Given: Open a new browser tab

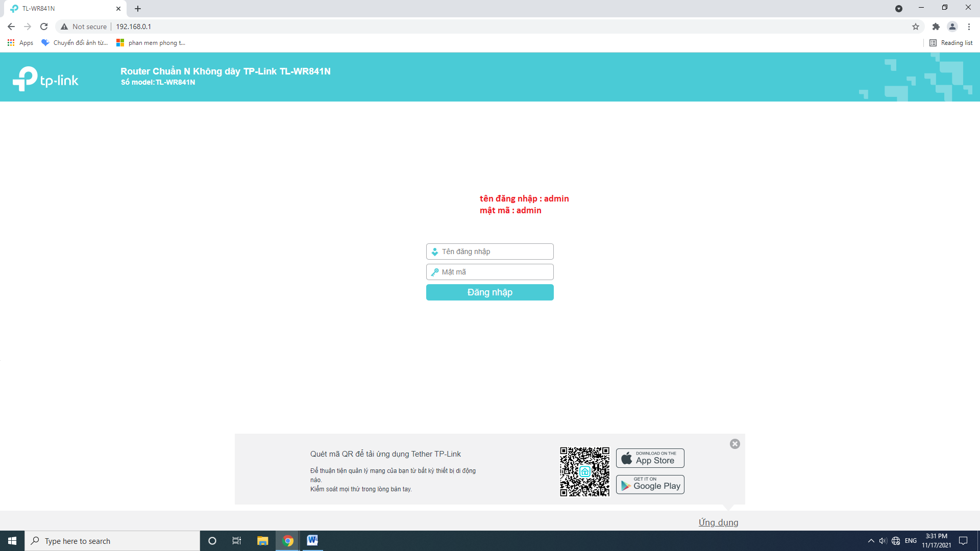Looking at the screenshot, I should 138,9.
